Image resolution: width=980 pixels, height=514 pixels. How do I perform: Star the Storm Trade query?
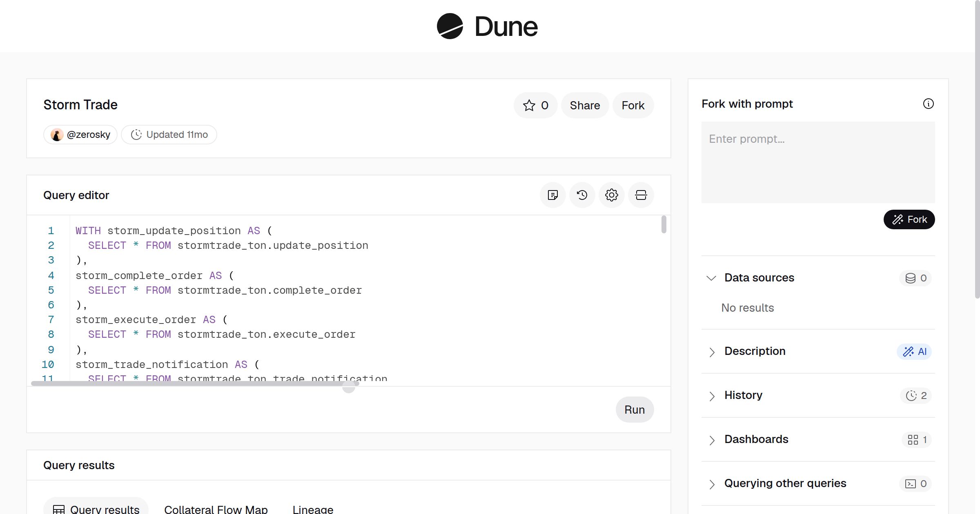tap(535, 105)
